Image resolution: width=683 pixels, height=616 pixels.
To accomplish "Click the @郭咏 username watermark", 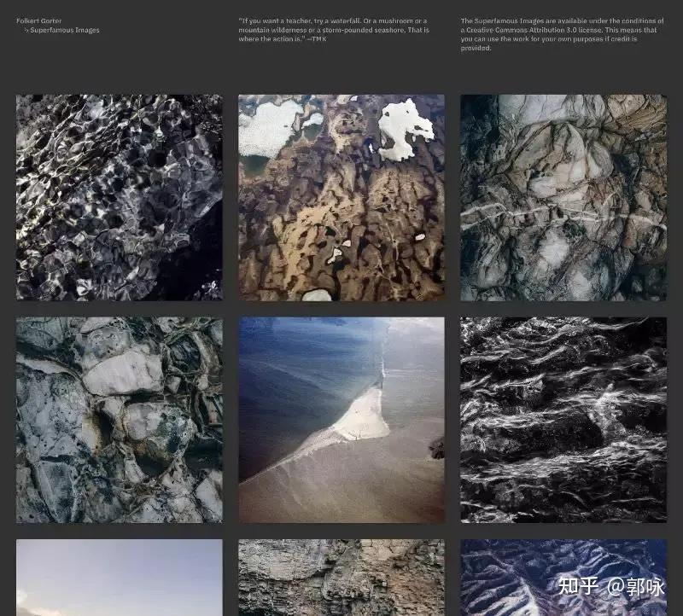I will (636, 587).
